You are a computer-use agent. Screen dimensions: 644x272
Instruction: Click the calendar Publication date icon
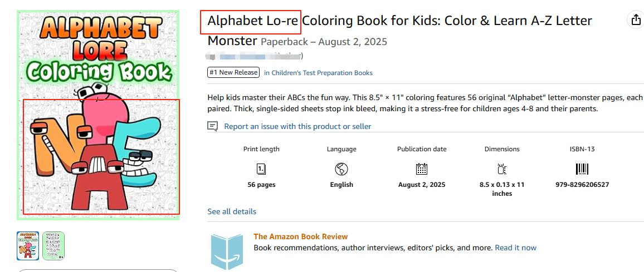(422, 169)
